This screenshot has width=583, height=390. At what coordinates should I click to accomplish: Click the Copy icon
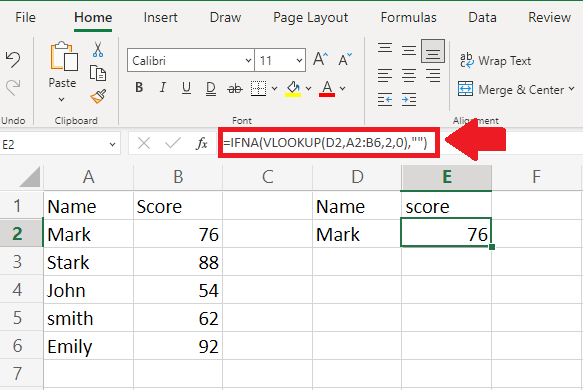pyautogui.click(x=98, y=73)
